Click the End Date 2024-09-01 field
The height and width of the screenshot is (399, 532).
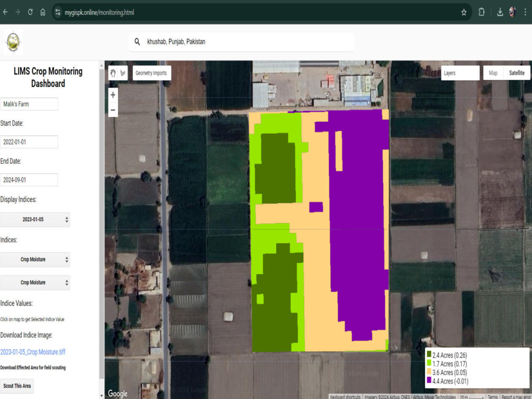tap(29, 180)
